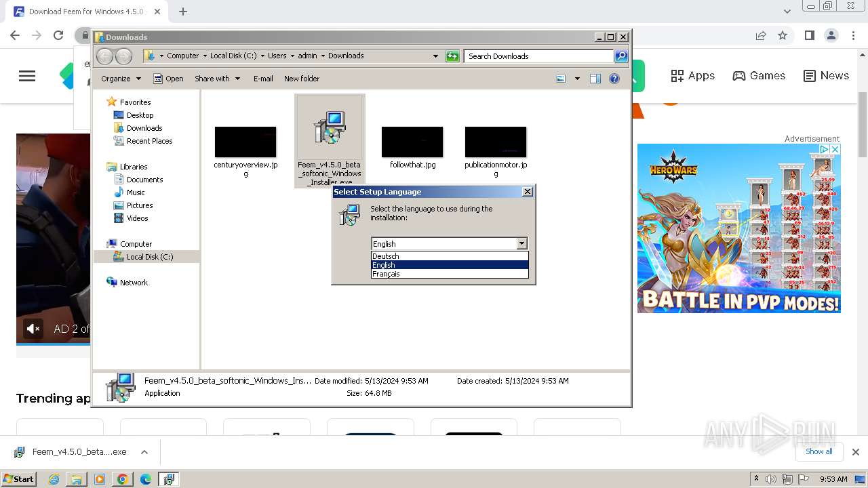
Task: Open Desktop in navigation pane
Action: click(x=140, y=115)
